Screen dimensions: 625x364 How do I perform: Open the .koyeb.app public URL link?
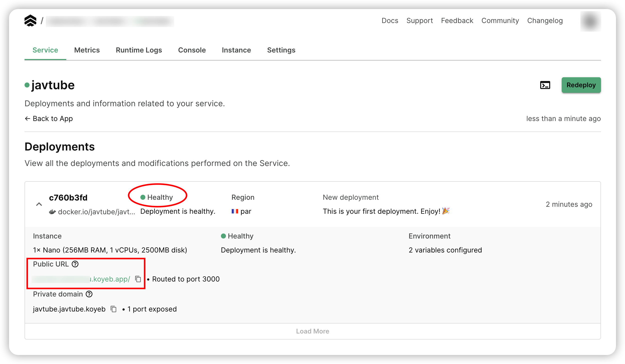[110, 279]
